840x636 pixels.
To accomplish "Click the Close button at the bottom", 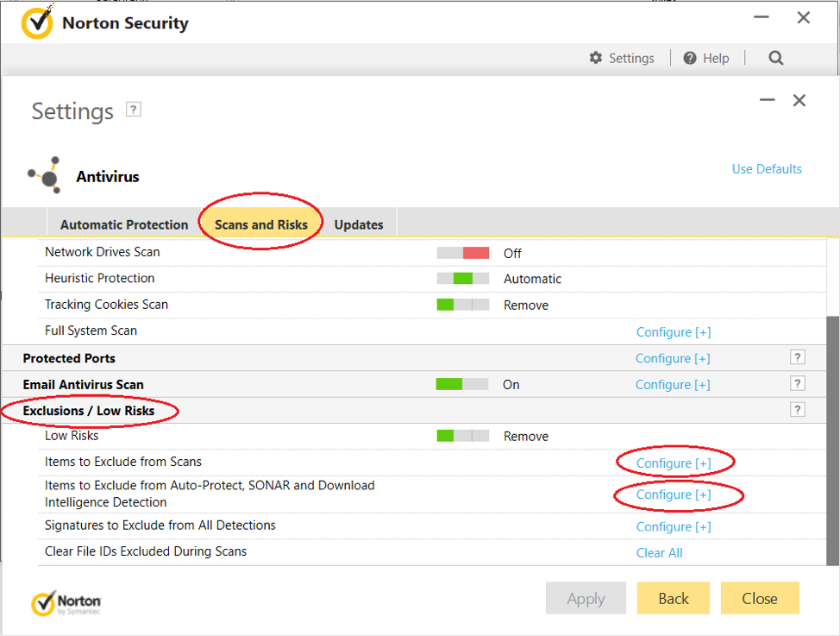I will click(760, 598).
